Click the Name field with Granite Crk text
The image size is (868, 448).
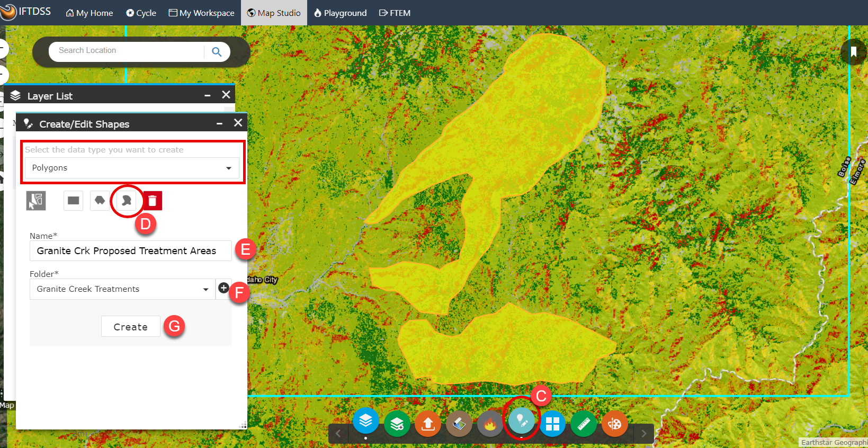[x=131, y=251]
